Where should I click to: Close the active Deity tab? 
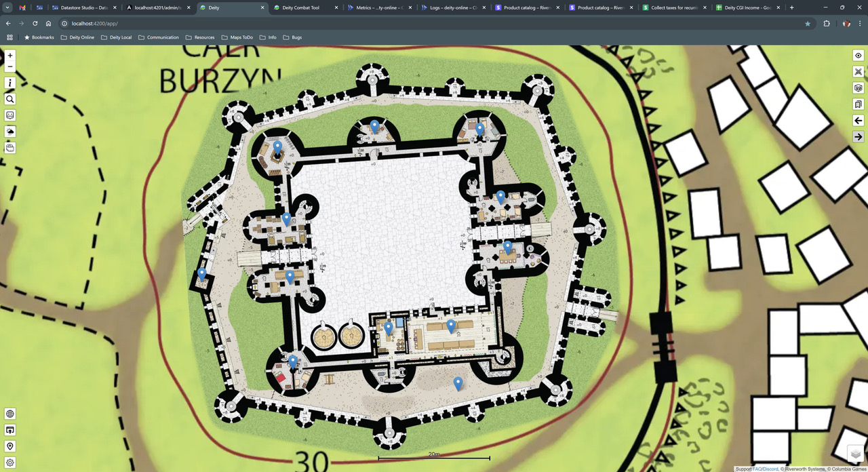click(x=262, y=7)
